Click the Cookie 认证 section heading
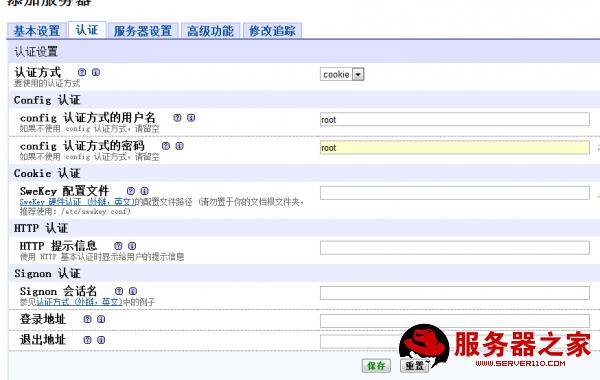 (47, 173)
